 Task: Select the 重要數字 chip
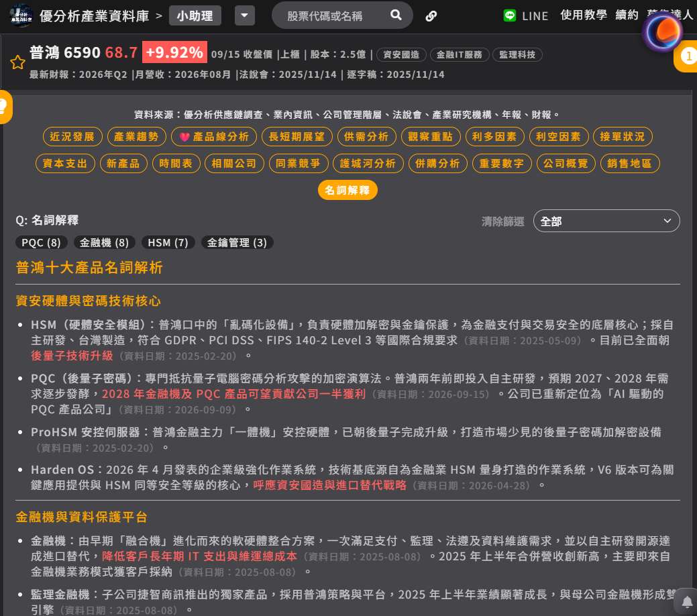coord(501,163)
